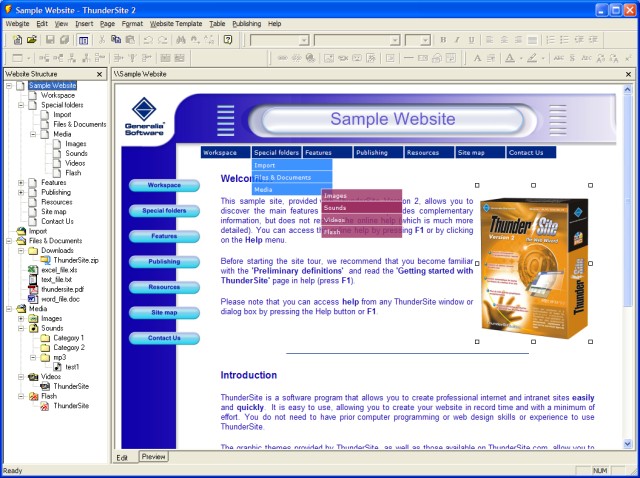Open the font name combo box dropdown
This screenshot has height=478, width=640.
[x=395, y=40]
